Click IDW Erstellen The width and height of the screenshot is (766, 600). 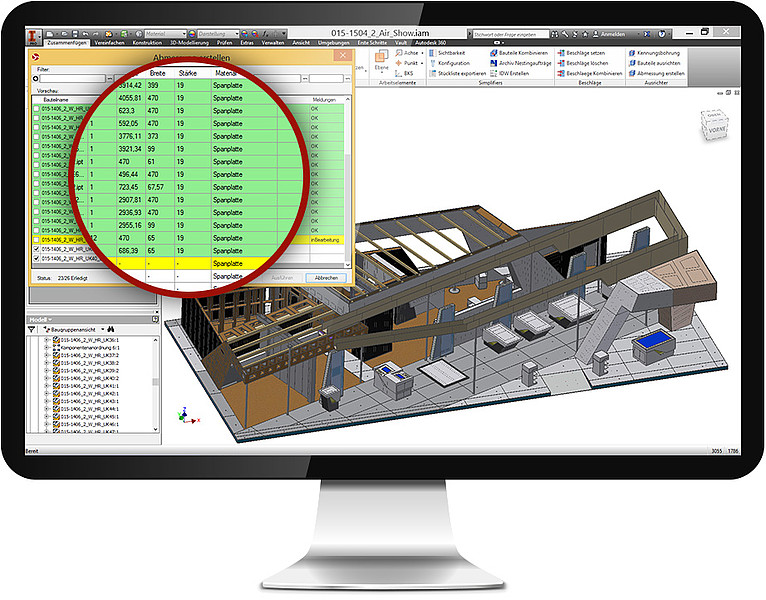510,73
